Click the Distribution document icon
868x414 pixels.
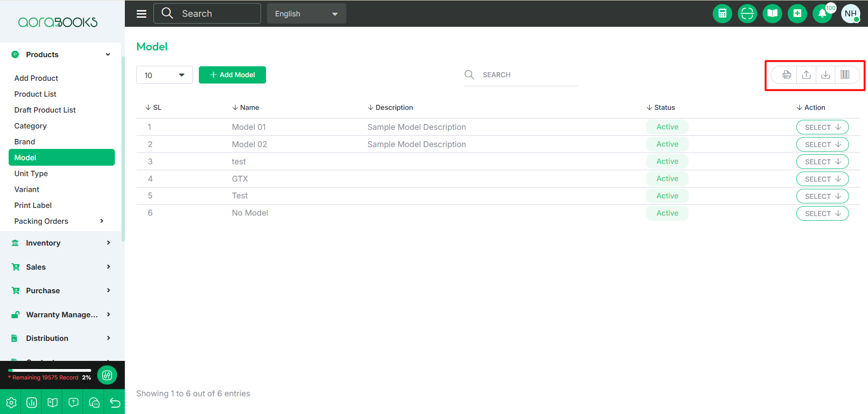click(x=15, y=338)
